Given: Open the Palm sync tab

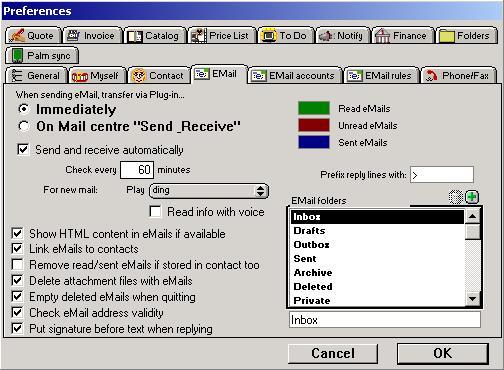Looking at the screenshot, I should point(42,56).
